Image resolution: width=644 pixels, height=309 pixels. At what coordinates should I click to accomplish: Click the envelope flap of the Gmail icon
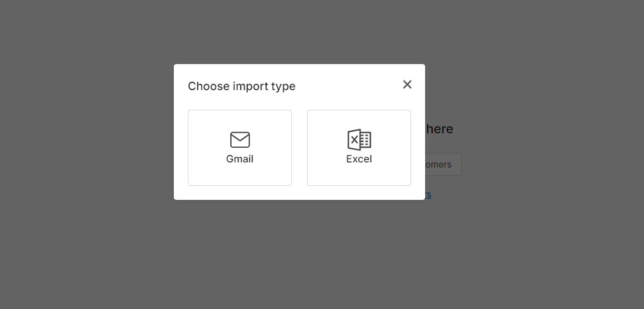pyautogui.click(x=240, y=136)
